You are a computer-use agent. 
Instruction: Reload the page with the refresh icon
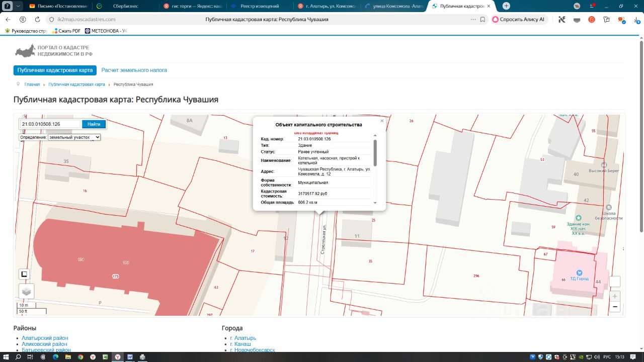click(37, 19)
